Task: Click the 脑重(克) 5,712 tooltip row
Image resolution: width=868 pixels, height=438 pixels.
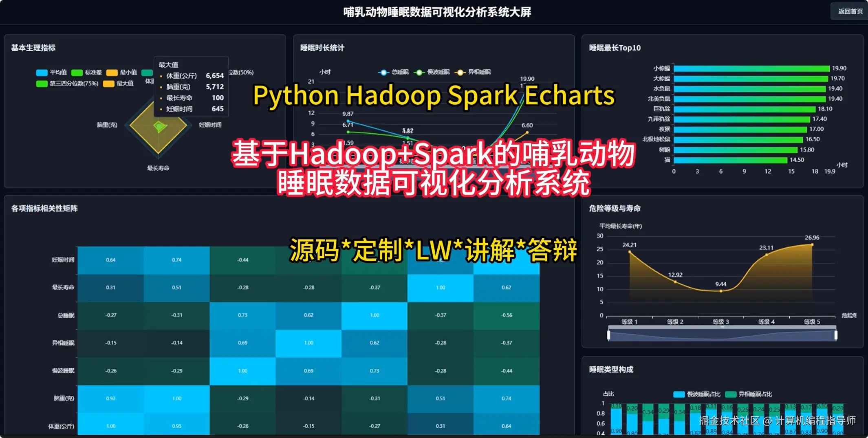Action: [x=191, y=87]
